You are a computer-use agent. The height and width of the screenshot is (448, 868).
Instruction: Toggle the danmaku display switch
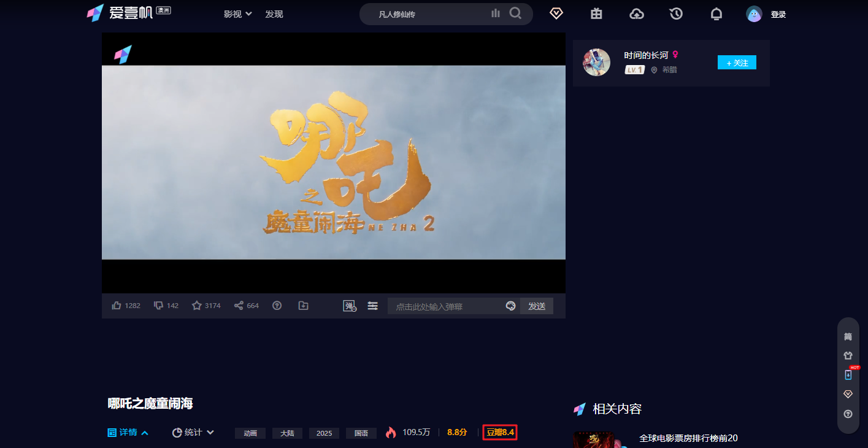(x=350, y=306)
